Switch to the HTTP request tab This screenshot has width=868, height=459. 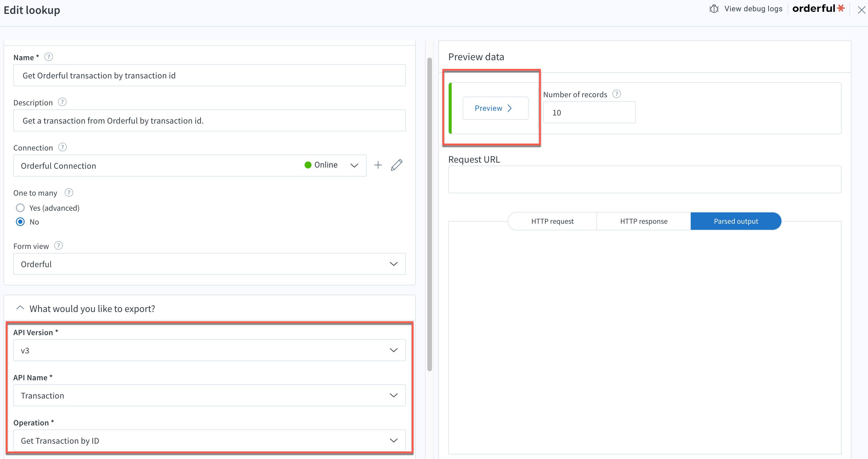[552, 221]
